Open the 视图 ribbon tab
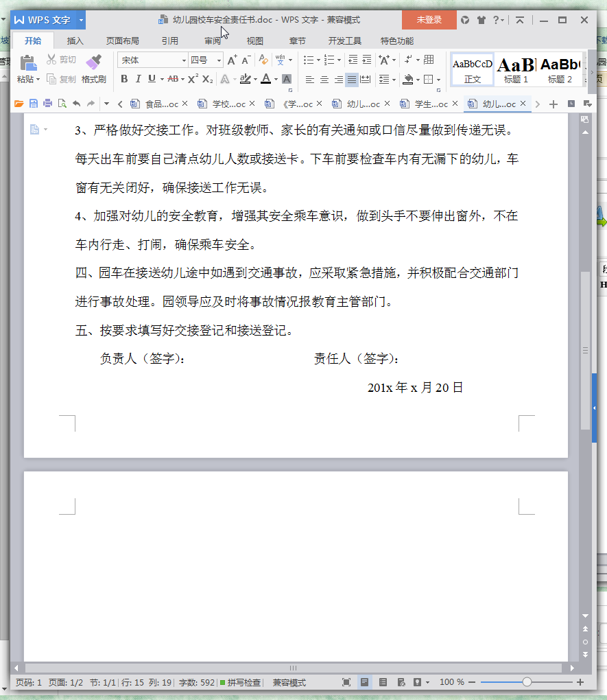The image size is (607, 700). [x=255, y=40]
